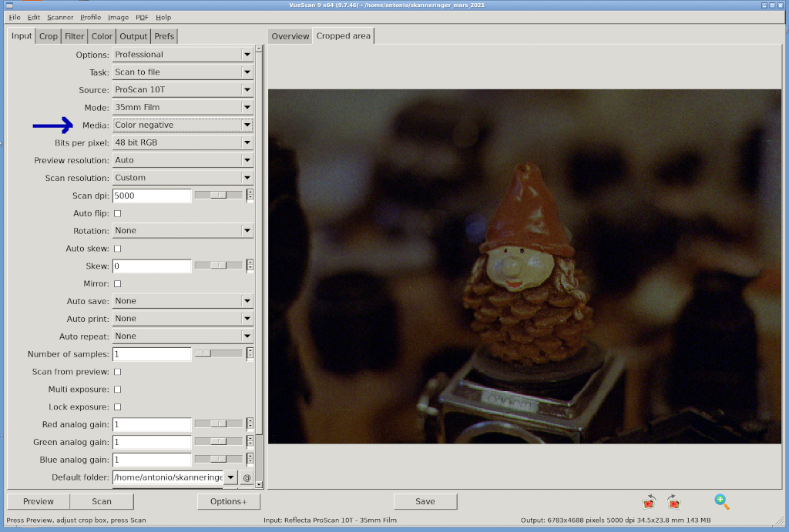Click the Preview button
The height and width of the screenshot is (532, 789).
39,501
